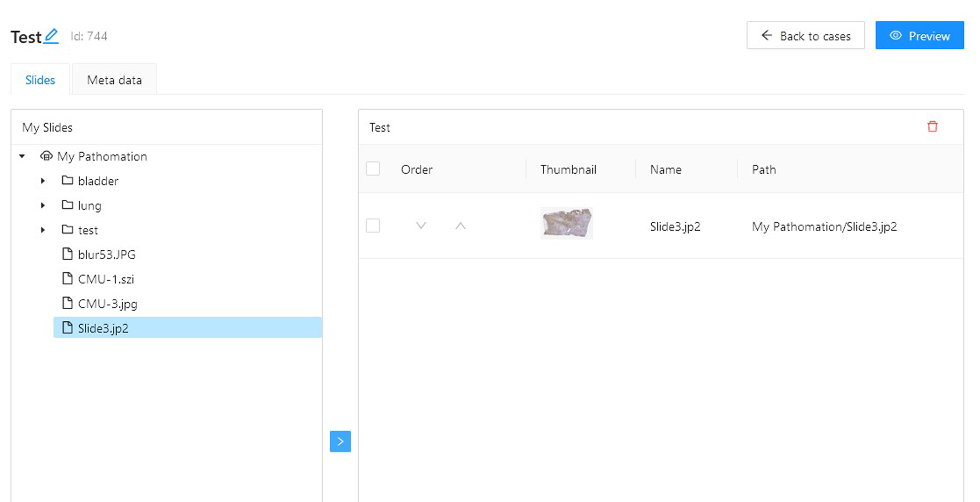Tick the checkbox for the Slide3.jp2 row
The width and height of the screenshot is (980, 502).
click(373, 226)
